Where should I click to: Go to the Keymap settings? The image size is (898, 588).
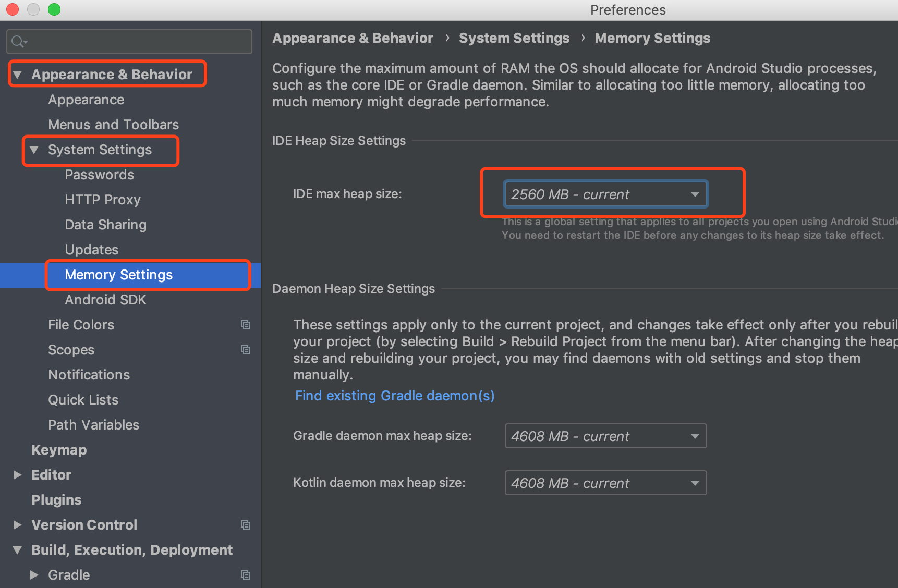(59, 450)
